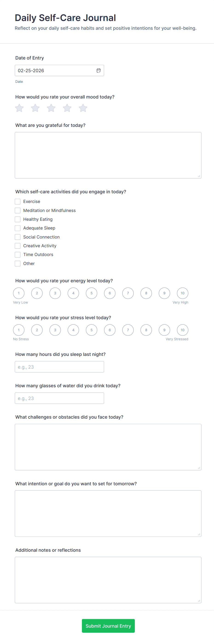Select energy level 10 Very High

(182, 293)
